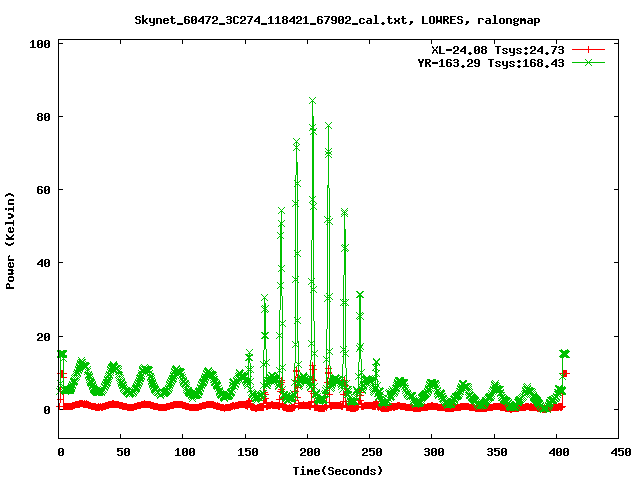The image size is (640, 480).
Task: Click the x-axis tick label 150
Action: point(247,452)
